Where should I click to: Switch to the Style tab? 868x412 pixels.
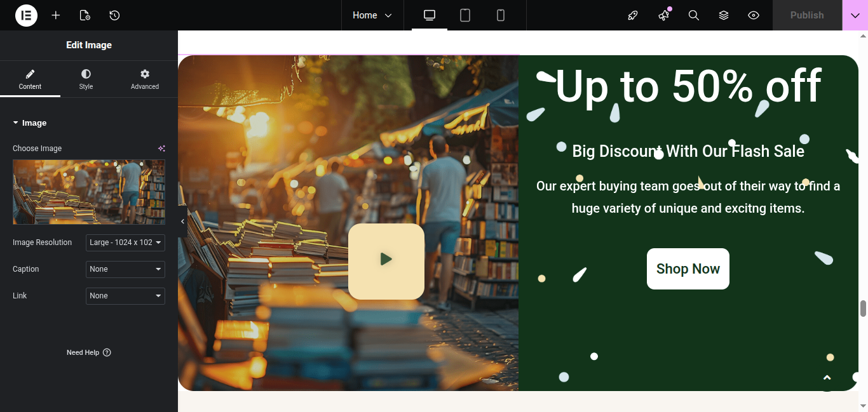[x=86, y=79]
